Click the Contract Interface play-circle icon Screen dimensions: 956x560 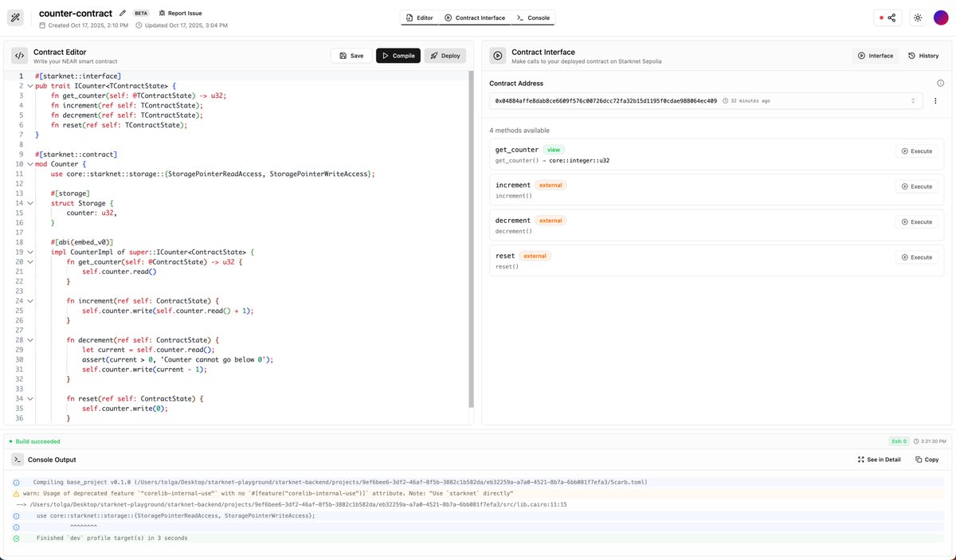[x=498, y=56]
